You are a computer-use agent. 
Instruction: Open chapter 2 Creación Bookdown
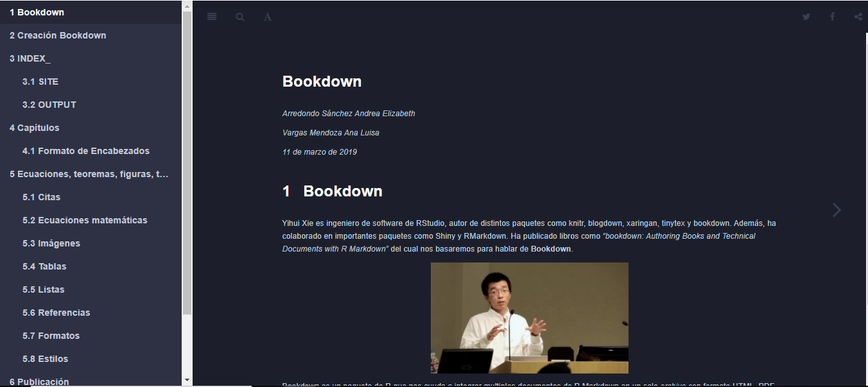click(58, 35)
